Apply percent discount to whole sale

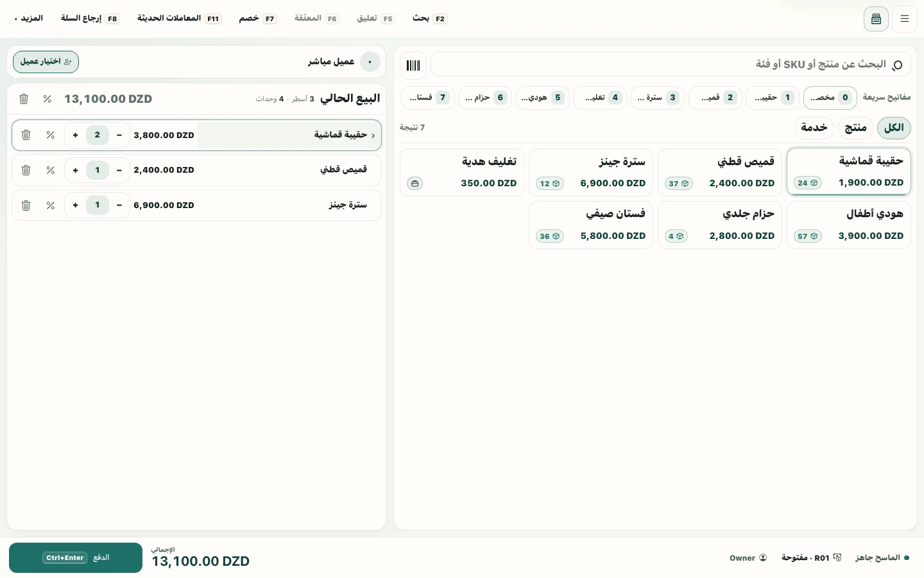tap(47, 99)
